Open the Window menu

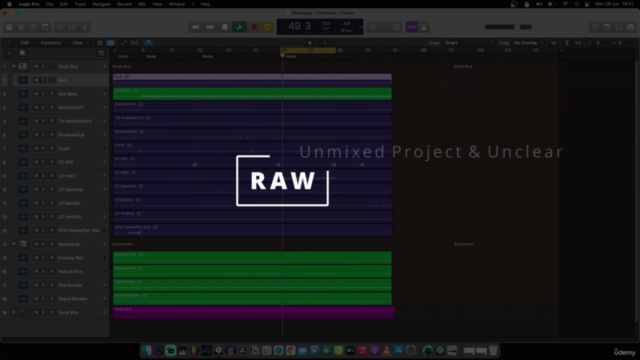point(177,4)
